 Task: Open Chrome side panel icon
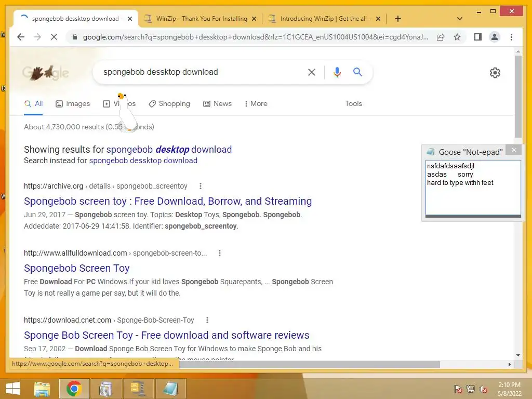point(478,37)
